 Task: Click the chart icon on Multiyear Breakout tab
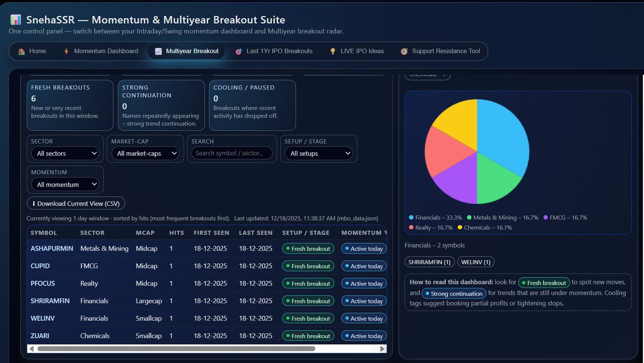pos(158,51)
